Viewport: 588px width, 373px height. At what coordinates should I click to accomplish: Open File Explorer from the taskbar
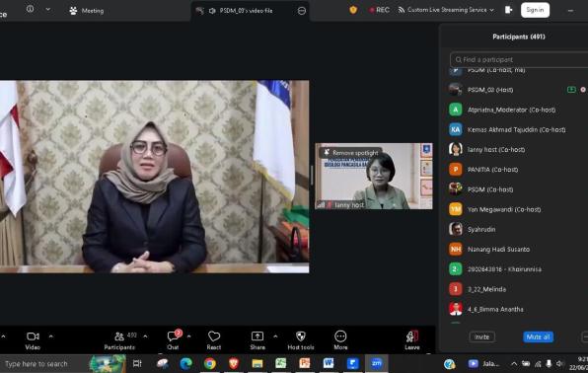257,363
